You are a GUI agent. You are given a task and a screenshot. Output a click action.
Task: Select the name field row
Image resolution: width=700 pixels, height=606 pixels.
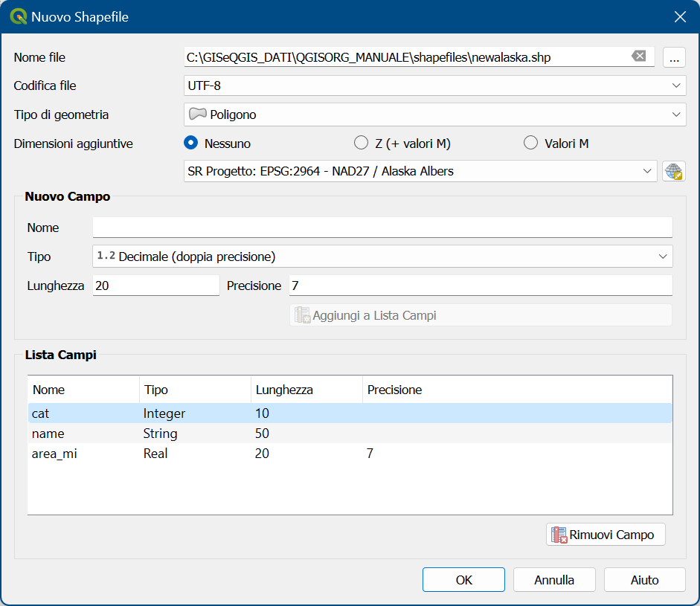tap(350, 433)
